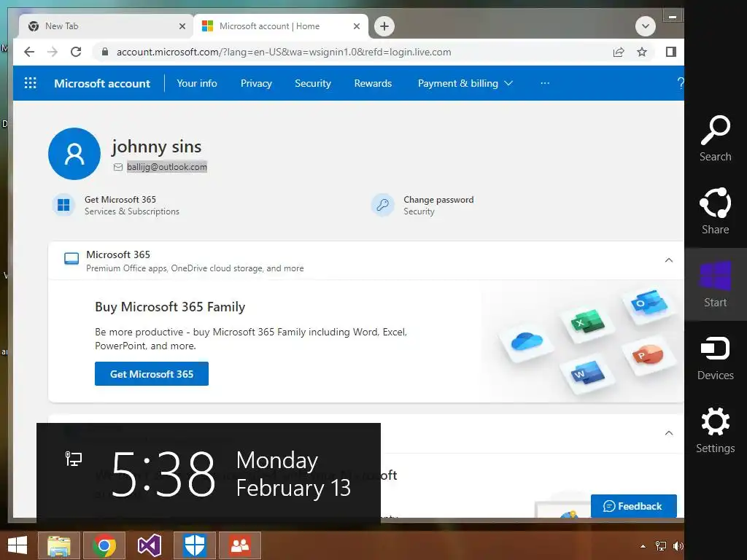Open the browser side panel icon
The height and width of the screenshot is (560, 747).
[671, 52]
